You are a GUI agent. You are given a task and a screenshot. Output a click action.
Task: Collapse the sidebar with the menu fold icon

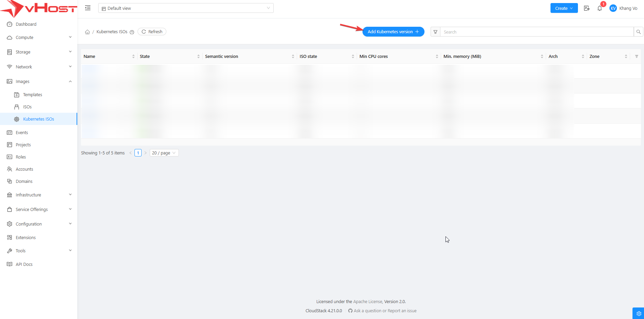click(x=88, y=8)
